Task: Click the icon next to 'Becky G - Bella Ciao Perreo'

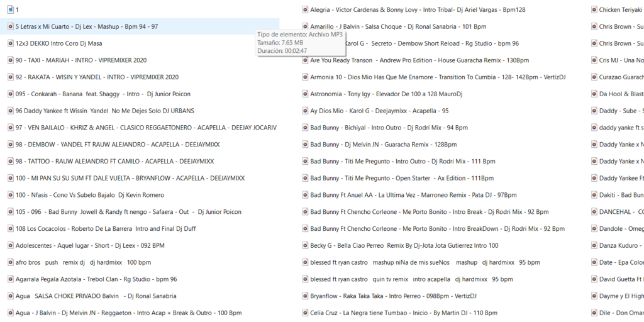Action: click(305, 245)
